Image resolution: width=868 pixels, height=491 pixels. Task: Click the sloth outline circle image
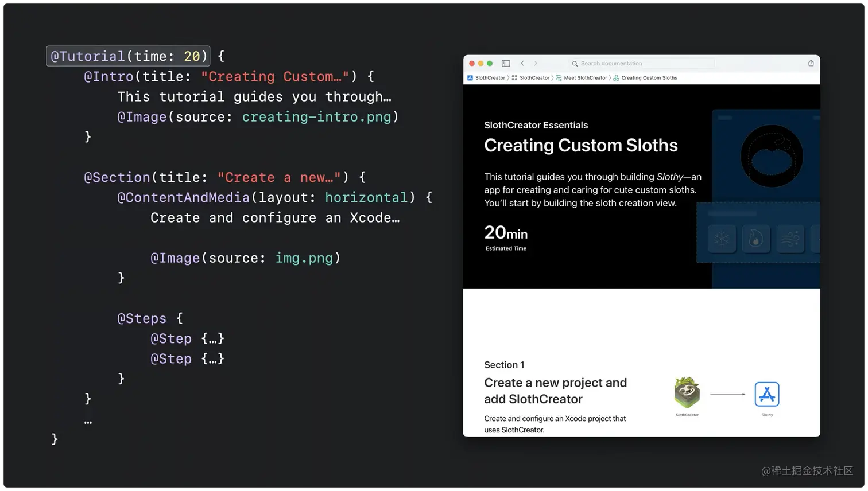(772, 156)
